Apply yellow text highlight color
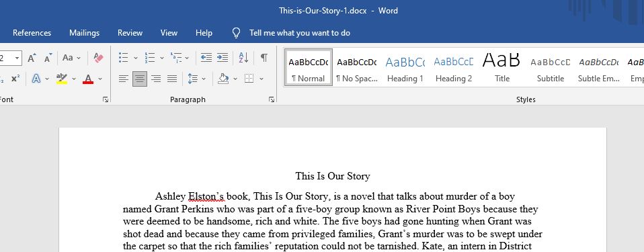Viewport: 644px width, 252px height. coord(62,79)
